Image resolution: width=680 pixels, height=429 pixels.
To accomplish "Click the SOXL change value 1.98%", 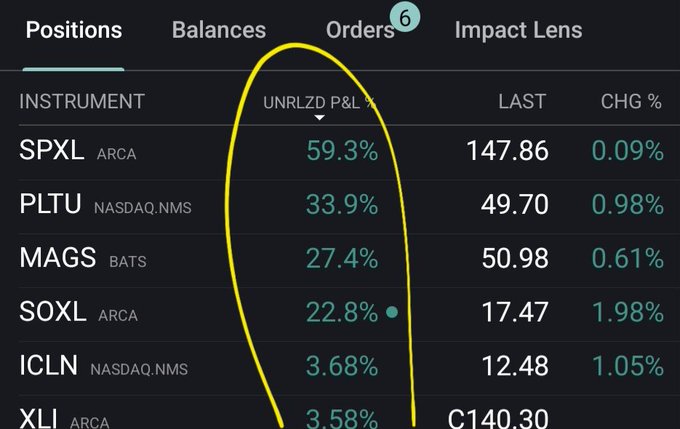I will pos(627,313).
